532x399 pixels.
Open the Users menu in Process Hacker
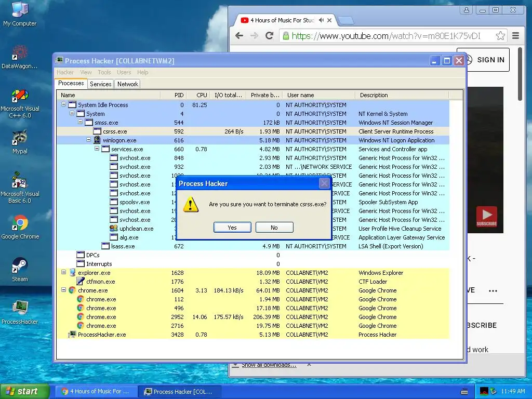point(124,72)
